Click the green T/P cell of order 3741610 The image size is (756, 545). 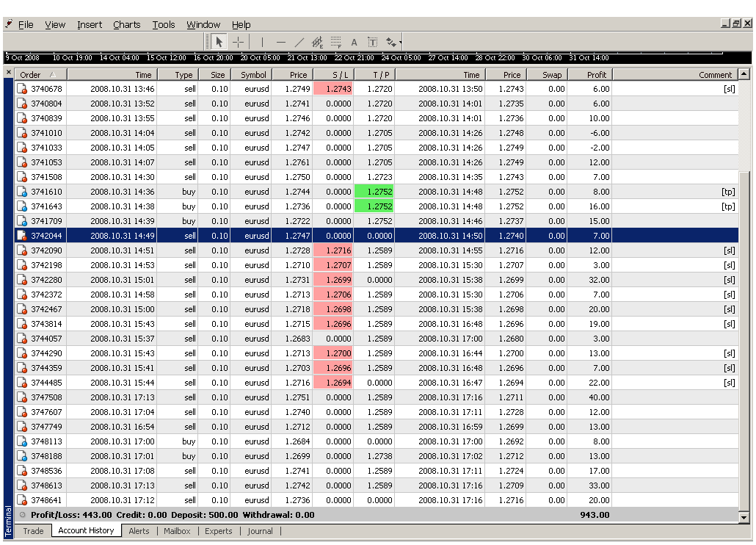pyautogui.click(x=374, y=192)
